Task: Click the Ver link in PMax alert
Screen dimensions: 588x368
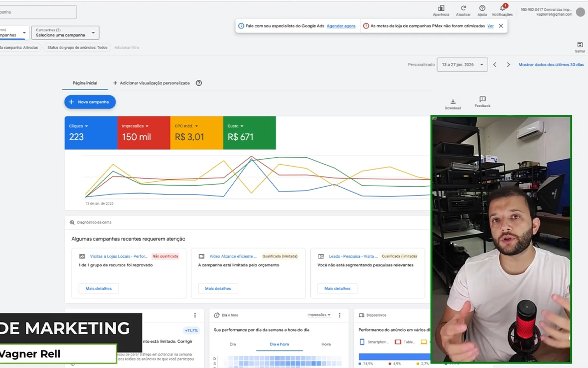Action: 490,26
